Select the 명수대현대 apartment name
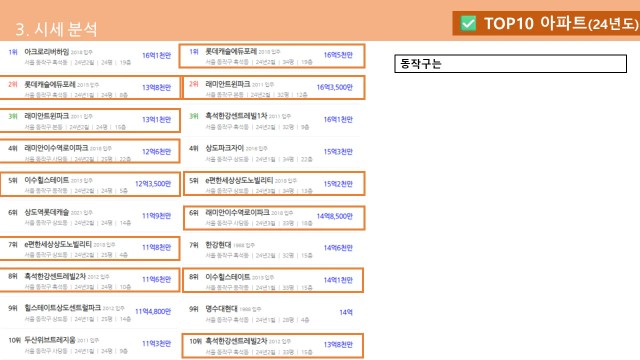Image resolution: width=640 pixels, height=360 pixels. [221, 309]
